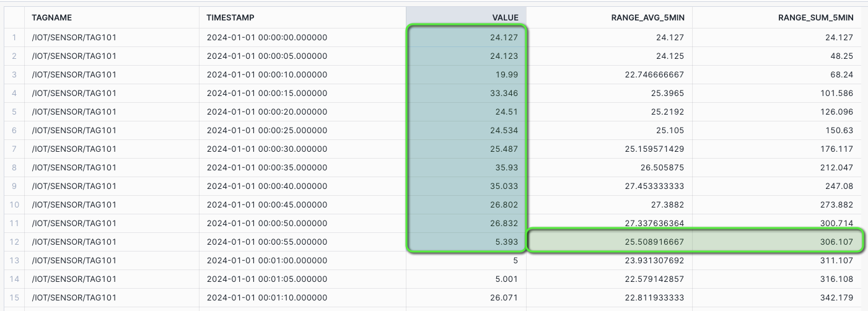Screen dimensions: 868x311
Task: Click RANGE_AVG_5MIN cell 27.3882
Action: coord(609,204)
